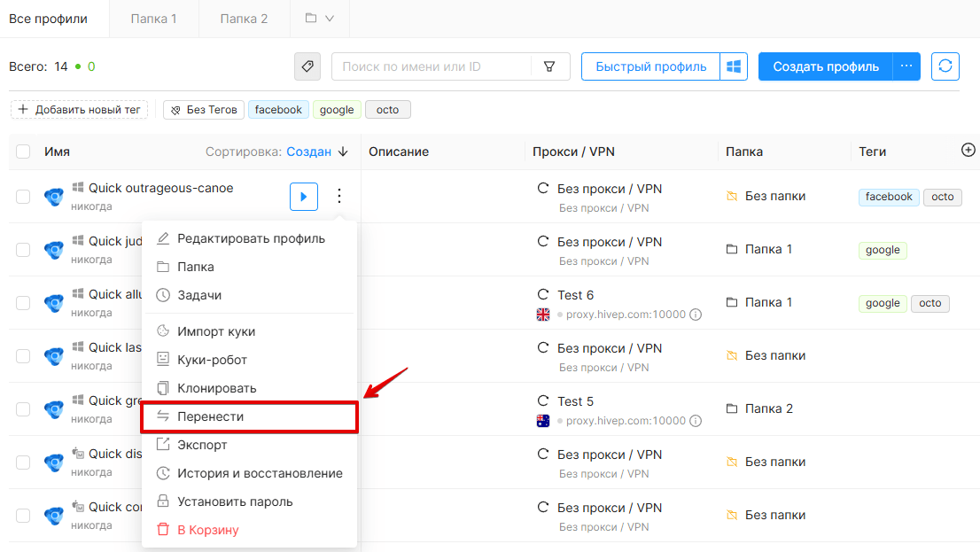Choose Папка in the context menu

(x=249, y=267)
